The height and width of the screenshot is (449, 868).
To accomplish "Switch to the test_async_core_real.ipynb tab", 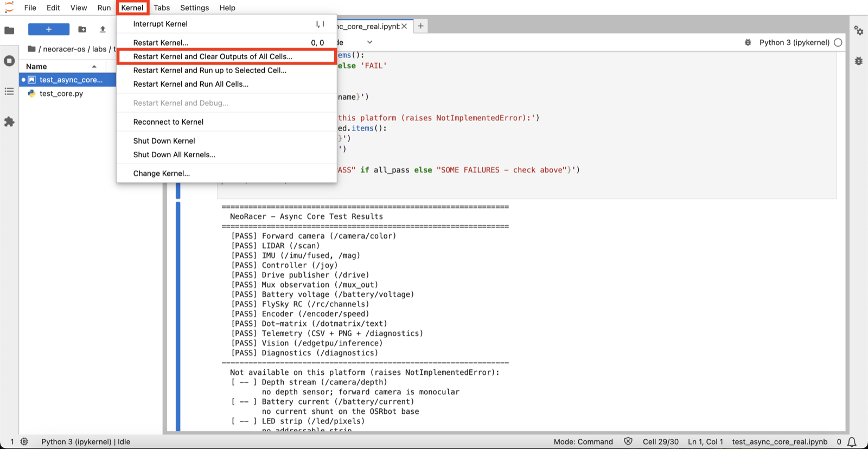I will (368, 26).
